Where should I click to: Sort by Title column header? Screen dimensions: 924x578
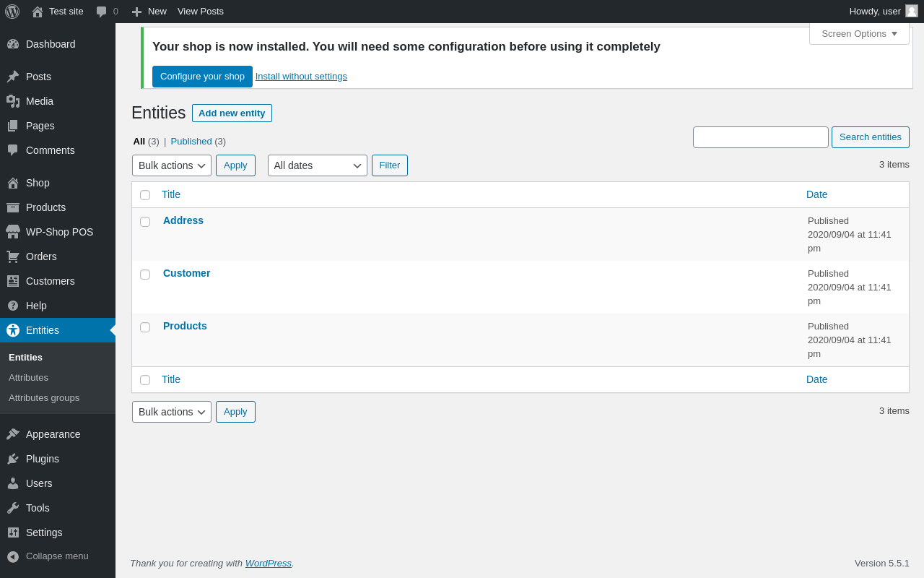point(171,194)
